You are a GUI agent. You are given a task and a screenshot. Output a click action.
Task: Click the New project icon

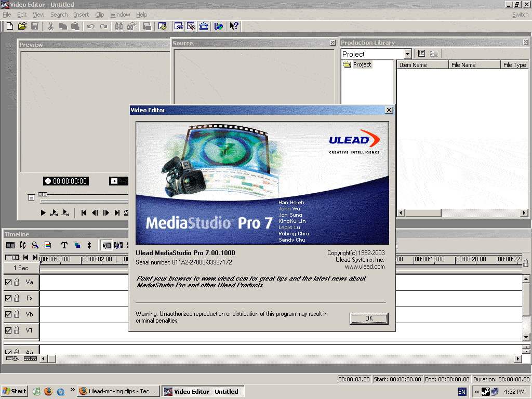(x=10, y=26)
